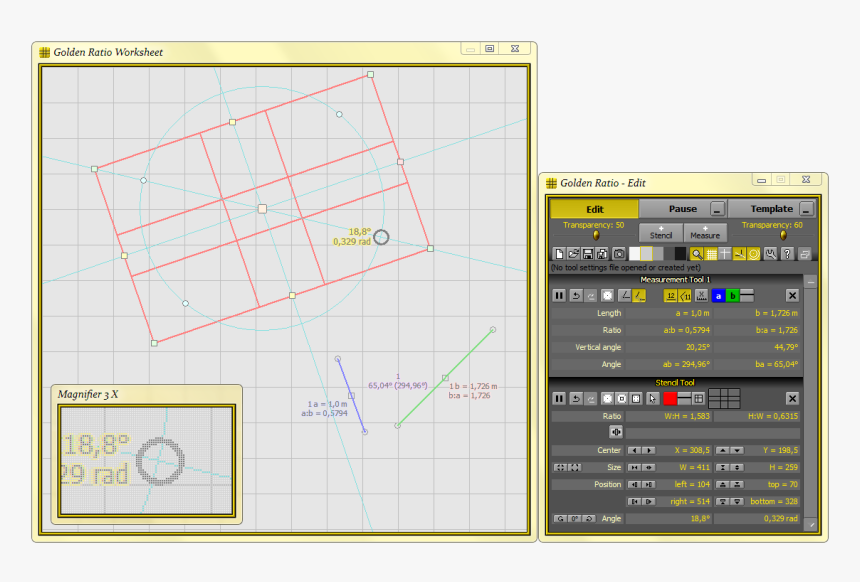Image resolution: width=860 pixels, height=582 pixels.
Task: Select the green 'b' segment icon
Action: click(731, 294)
